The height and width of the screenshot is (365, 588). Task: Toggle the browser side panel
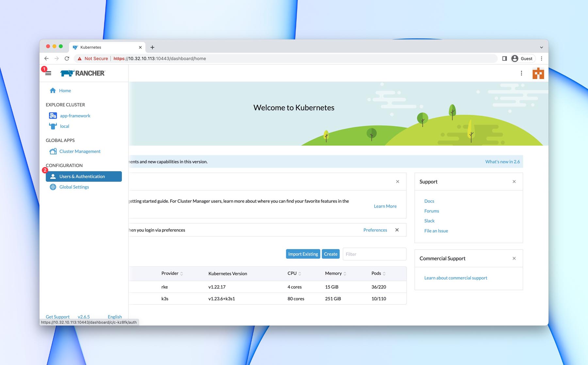(504, 58)
